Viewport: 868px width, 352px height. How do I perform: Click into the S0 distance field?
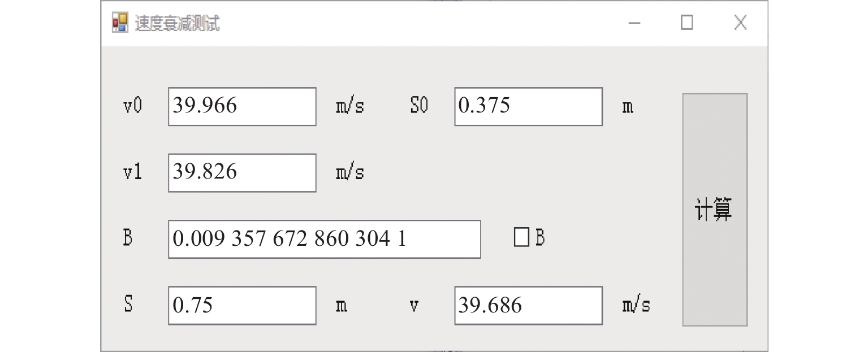pos(528,106)
